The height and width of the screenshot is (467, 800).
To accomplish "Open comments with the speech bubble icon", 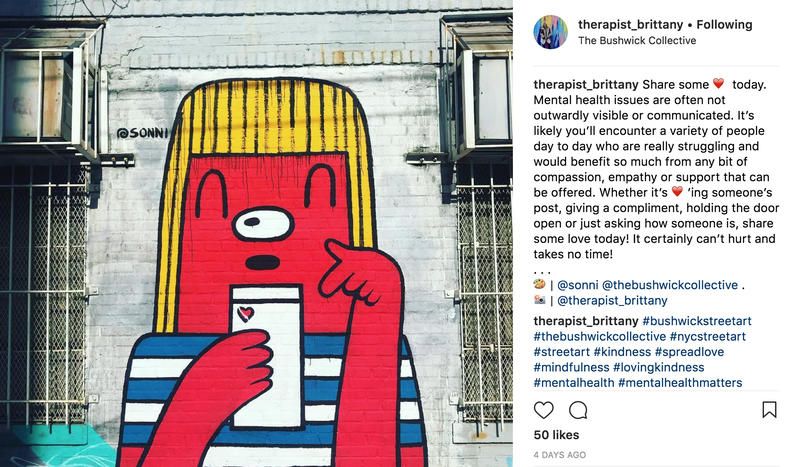I will [578, 410].
